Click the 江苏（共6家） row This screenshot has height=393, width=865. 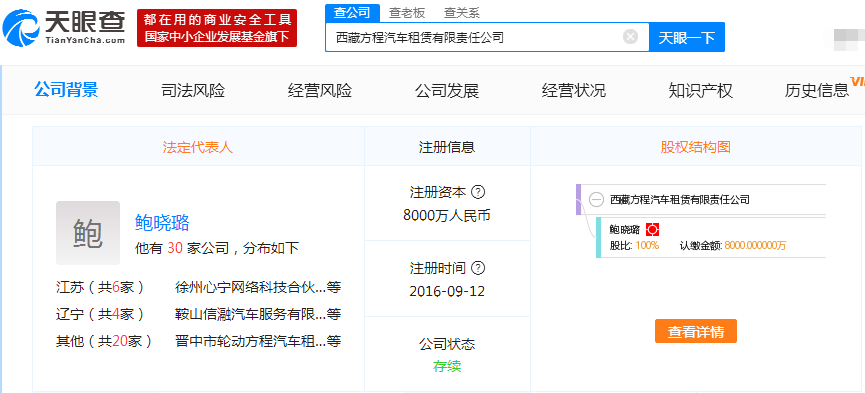click(100, 287)
